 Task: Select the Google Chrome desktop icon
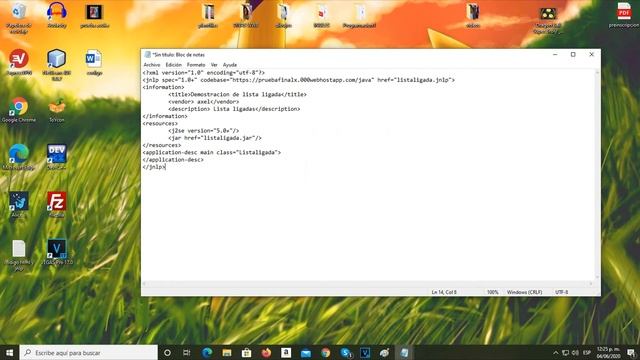tap(19, 107)
